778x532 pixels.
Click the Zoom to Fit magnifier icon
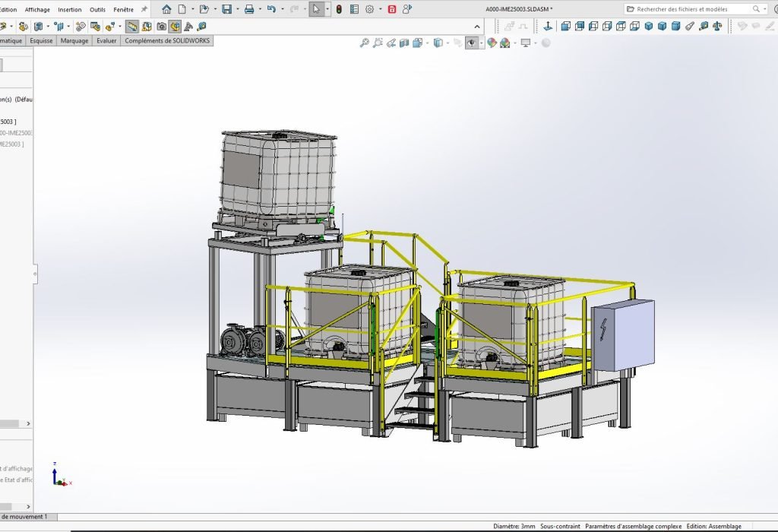(x=365, y=43)
